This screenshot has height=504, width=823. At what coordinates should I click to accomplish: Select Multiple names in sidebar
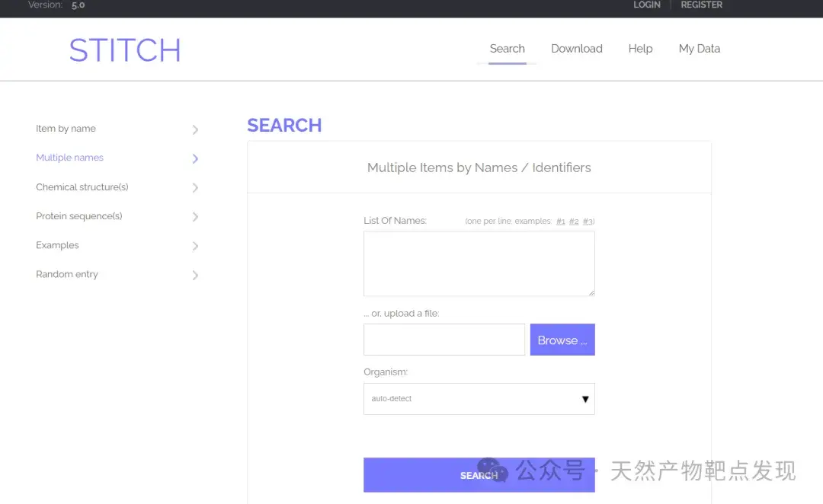(x=69, y=158)
